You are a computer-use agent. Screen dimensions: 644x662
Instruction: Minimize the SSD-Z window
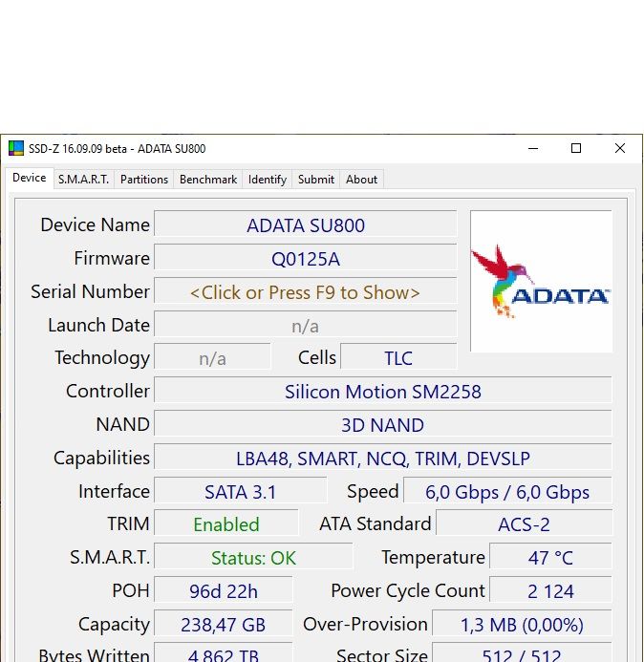tap(533, 149)
